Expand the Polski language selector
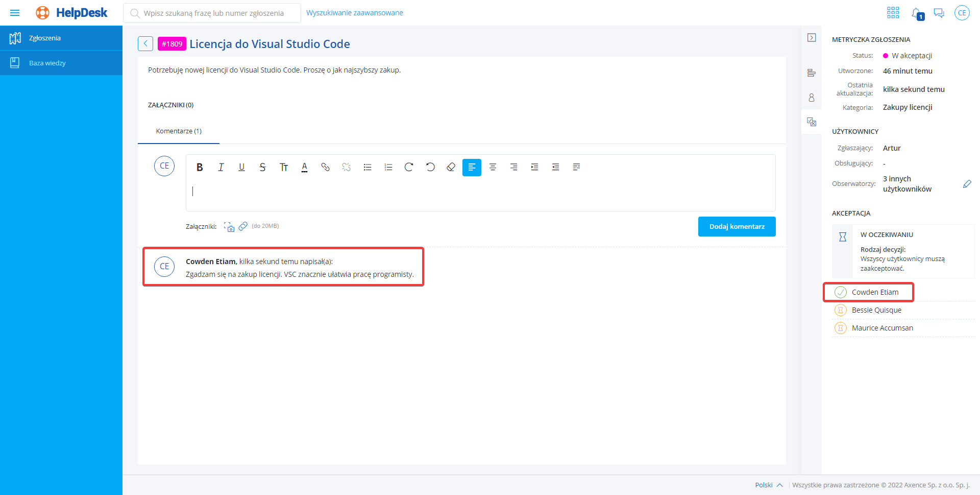 point(769,485)
